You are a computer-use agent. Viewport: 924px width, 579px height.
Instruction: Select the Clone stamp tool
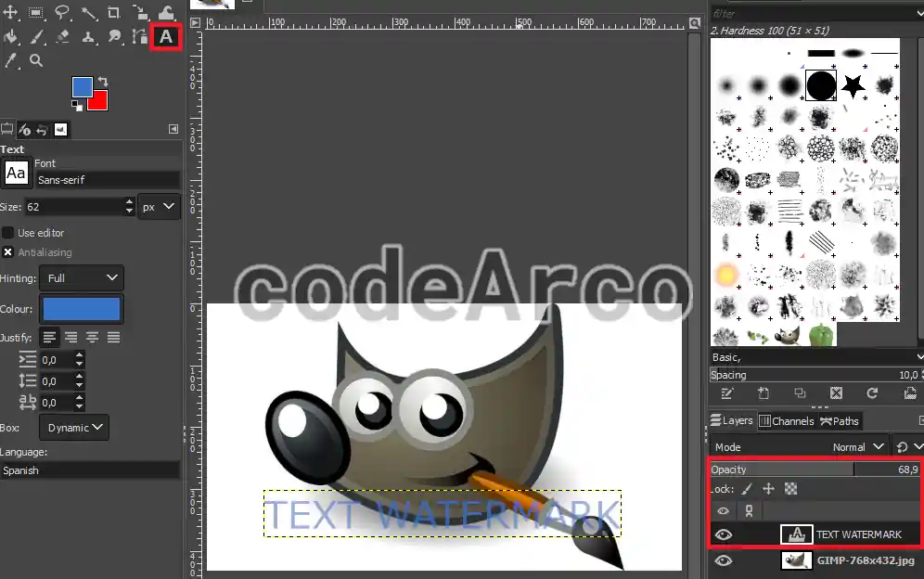tap(88, 37)
